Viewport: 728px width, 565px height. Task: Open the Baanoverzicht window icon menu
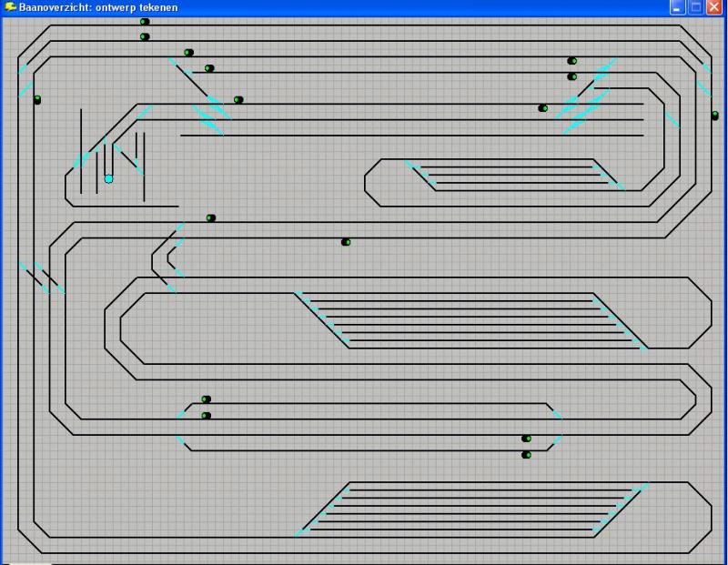click(10, 7)
